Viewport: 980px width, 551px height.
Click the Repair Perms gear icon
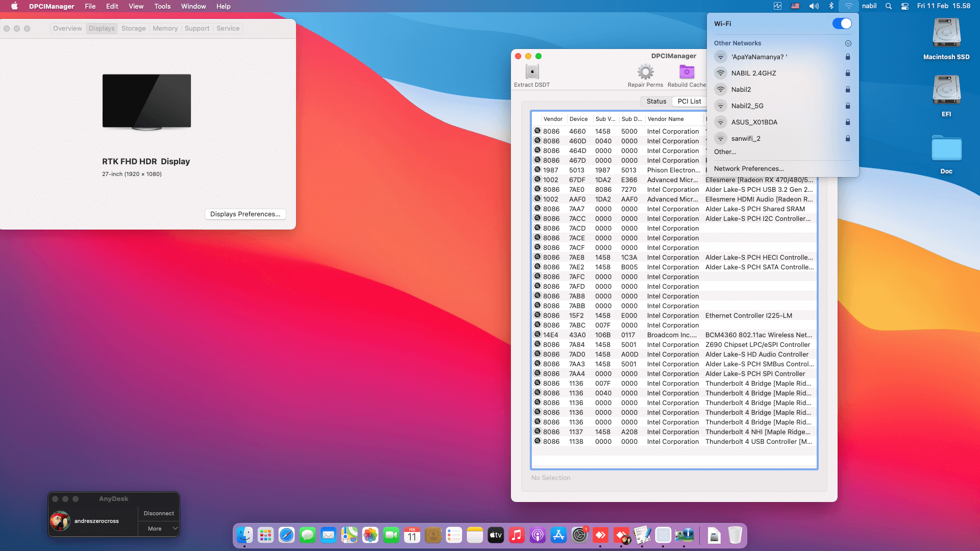coord(645,72)
